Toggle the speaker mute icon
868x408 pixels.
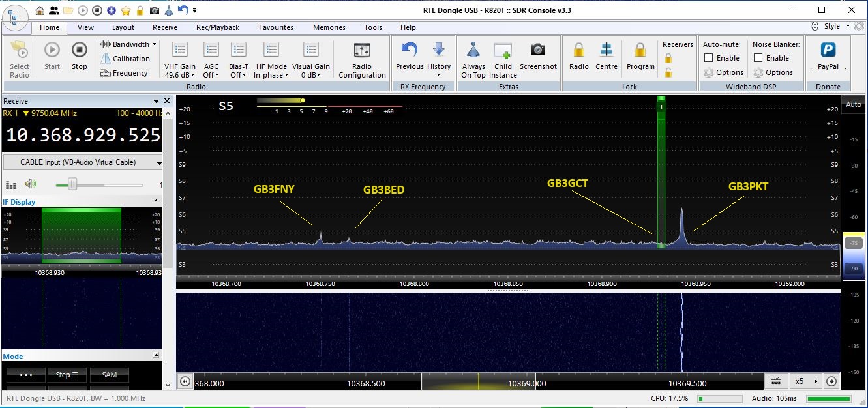(x=30, y=184)
